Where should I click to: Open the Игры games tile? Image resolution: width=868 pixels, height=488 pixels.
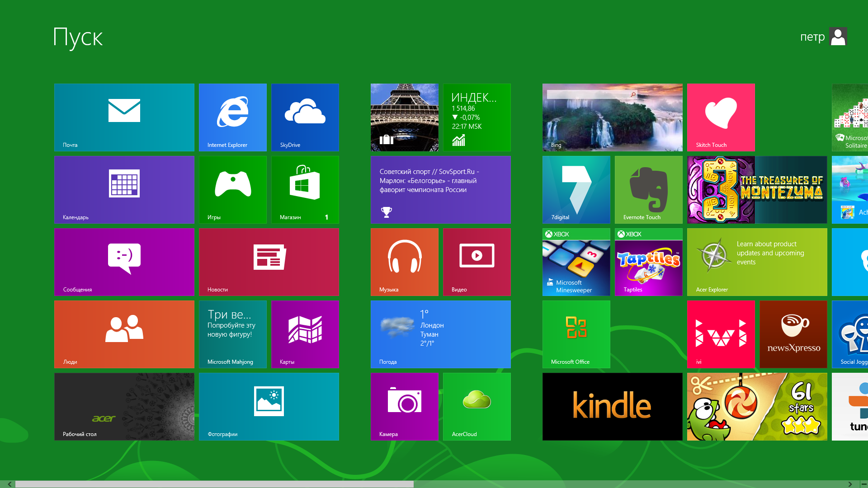pyautogui.click(x=233, y=190)
